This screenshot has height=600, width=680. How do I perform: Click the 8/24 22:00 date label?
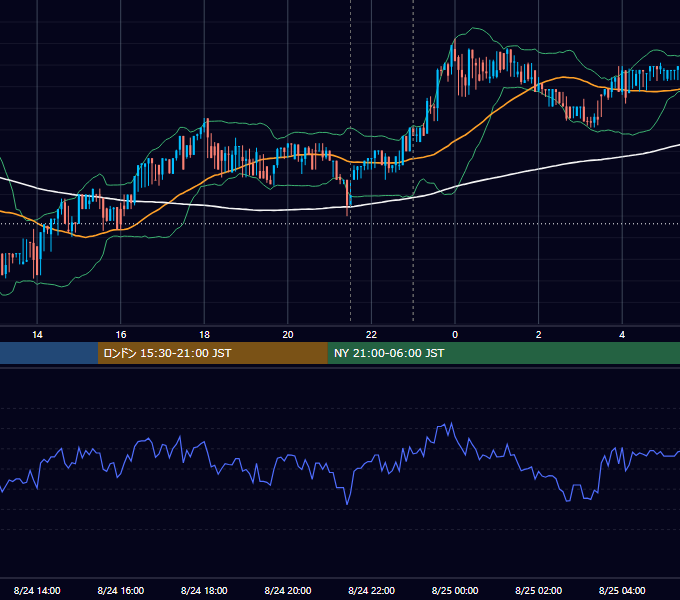click(371, 590)
